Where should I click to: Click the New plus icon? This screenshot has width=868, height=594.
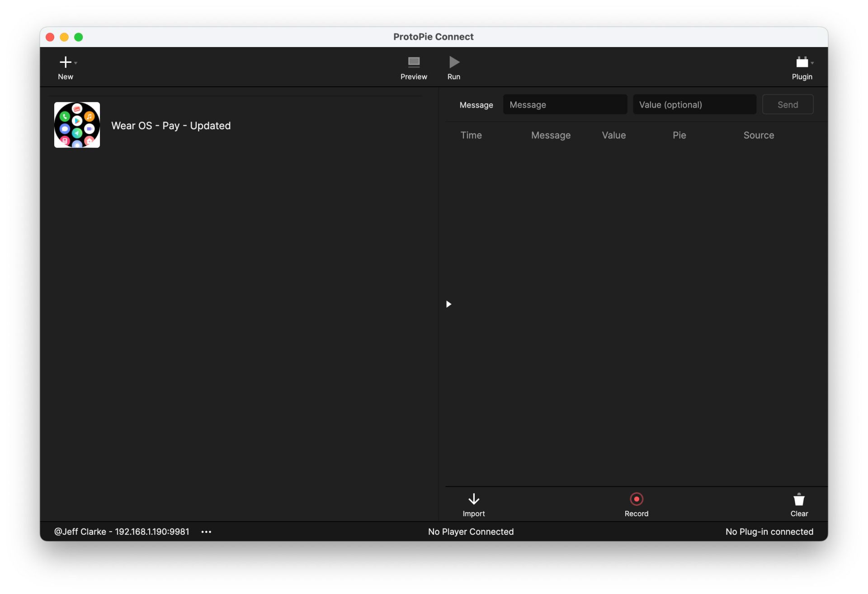tap(66, 62)
